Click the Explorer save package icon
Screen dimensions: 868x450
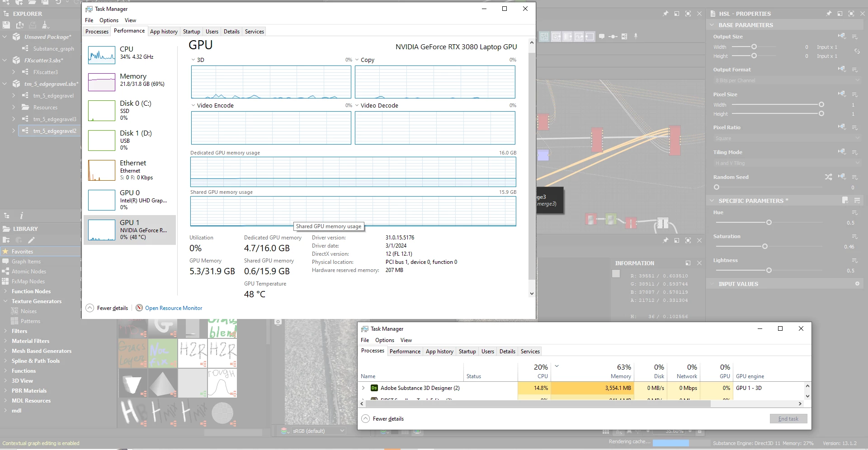click(x=6, y=25)
